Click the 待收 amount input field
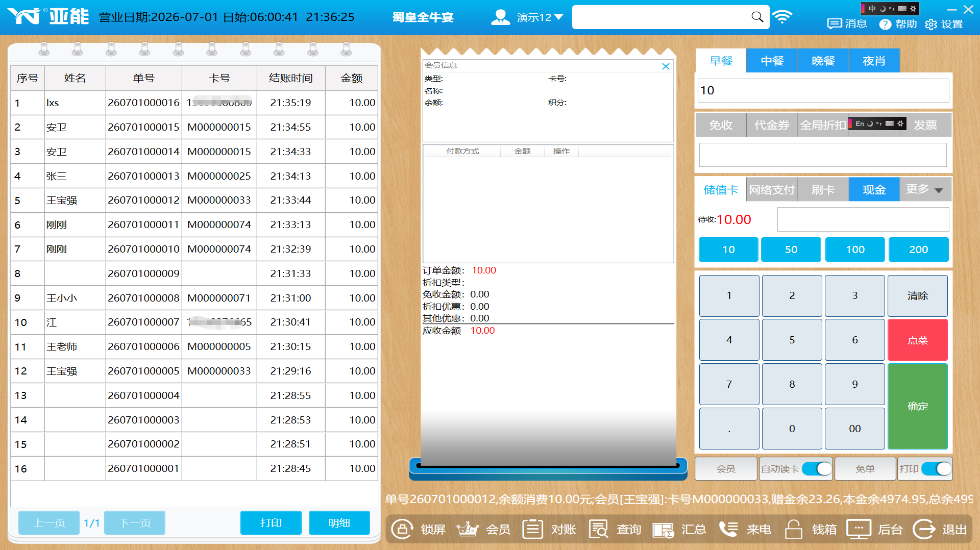This screenshot has width=980, height=550. tap(863, 219)
